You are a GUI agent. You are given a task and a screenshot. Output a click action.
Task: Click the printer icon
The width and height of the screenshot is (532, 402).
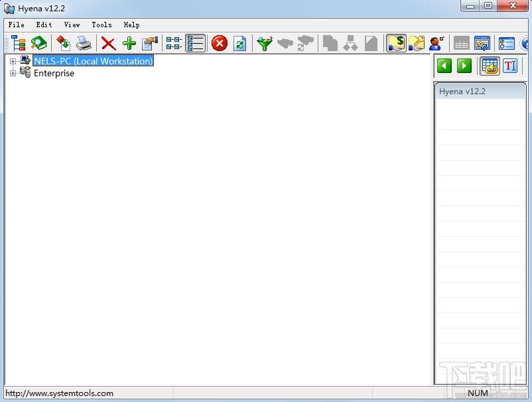pos(84,43)
